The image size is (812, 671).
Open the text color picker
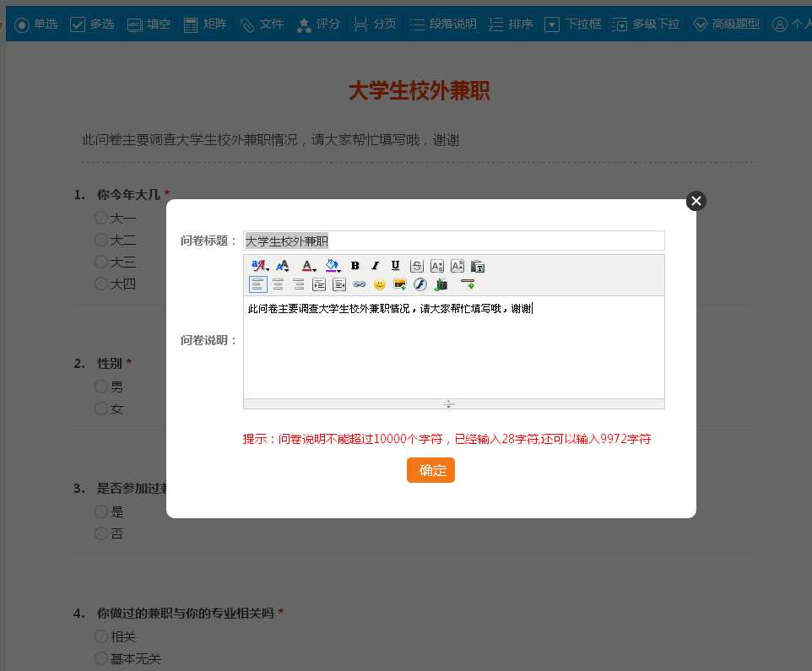pos(309,266)
